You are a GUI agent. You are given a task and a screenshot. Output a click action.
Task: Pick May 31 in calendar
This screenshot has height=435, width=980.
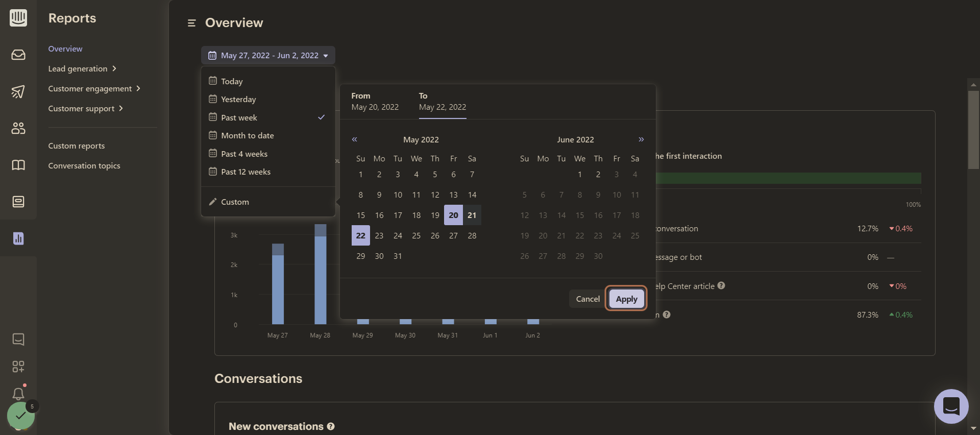tap(398, 256)
